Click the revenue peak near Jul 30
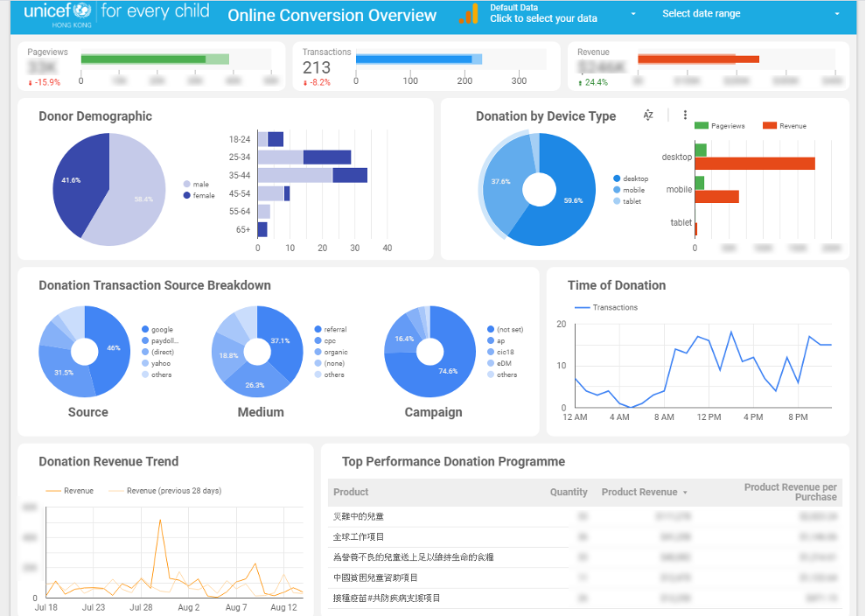 coord(160,521)
